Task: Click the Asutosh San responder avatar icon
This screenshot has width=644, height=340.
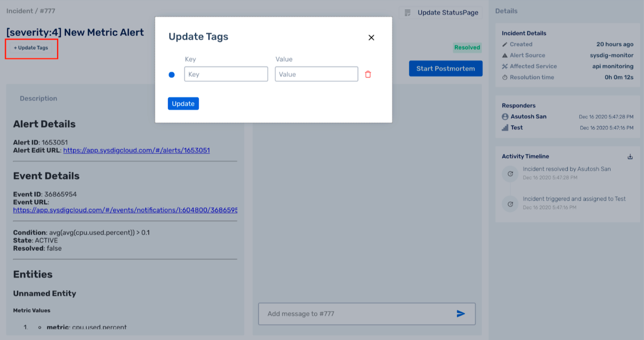Action: click(505, 117)
